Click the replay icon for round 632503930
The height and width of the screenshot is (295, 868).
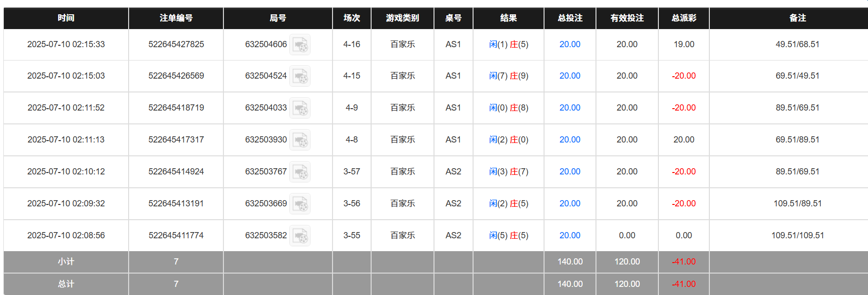click(x=300, y=140)
